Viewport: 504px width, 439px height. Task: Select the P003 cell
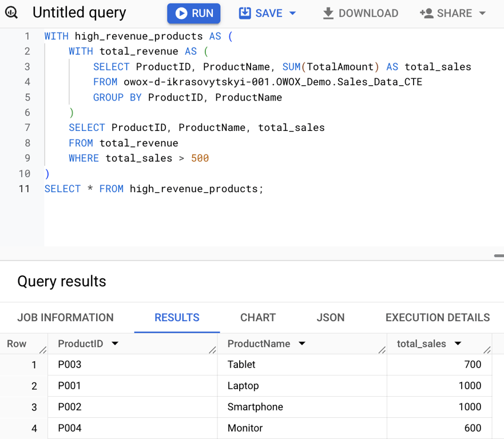[x=133, y=365]
